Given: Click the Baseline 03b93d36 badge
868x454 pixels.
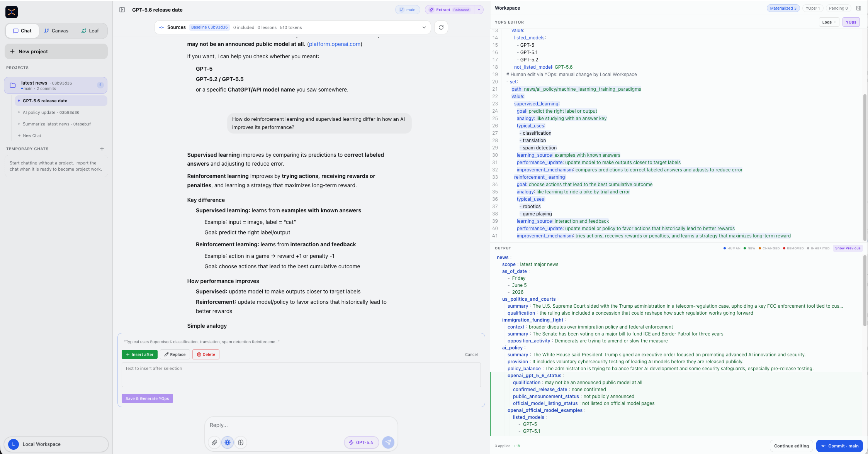Looking at the screenshot, I should 209,27.
